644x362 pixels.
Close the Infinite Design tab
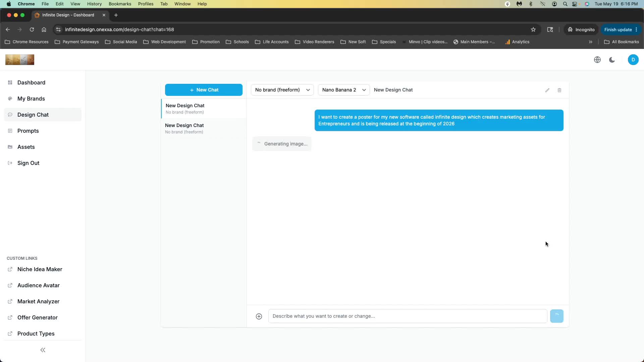coord(104,15)
